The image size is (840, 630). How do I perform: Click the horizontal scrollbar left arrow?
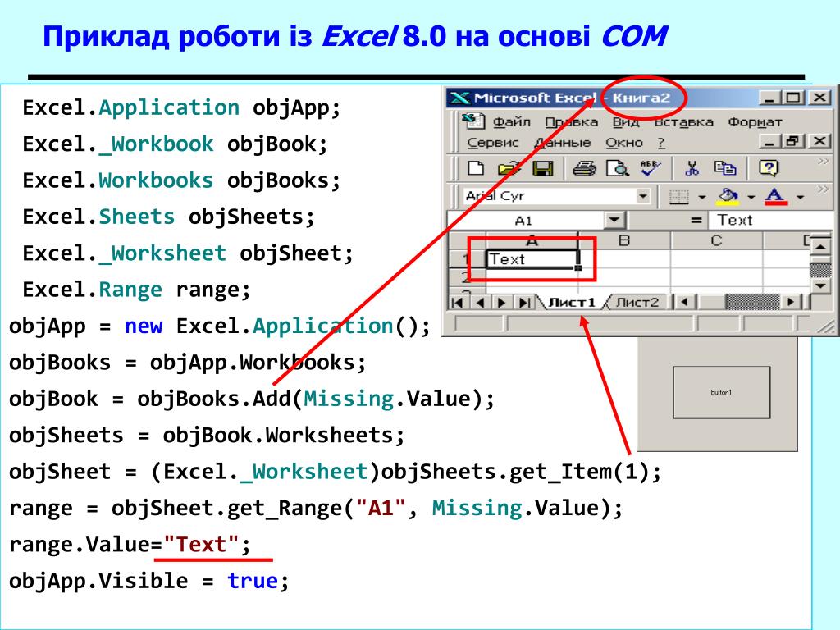tap(684, 302)
